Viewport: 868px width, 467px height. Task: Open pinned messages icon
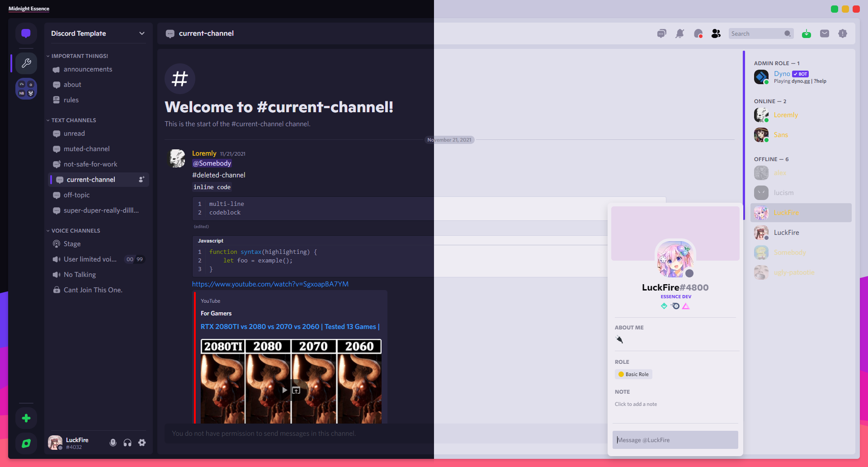pos(698,33)
